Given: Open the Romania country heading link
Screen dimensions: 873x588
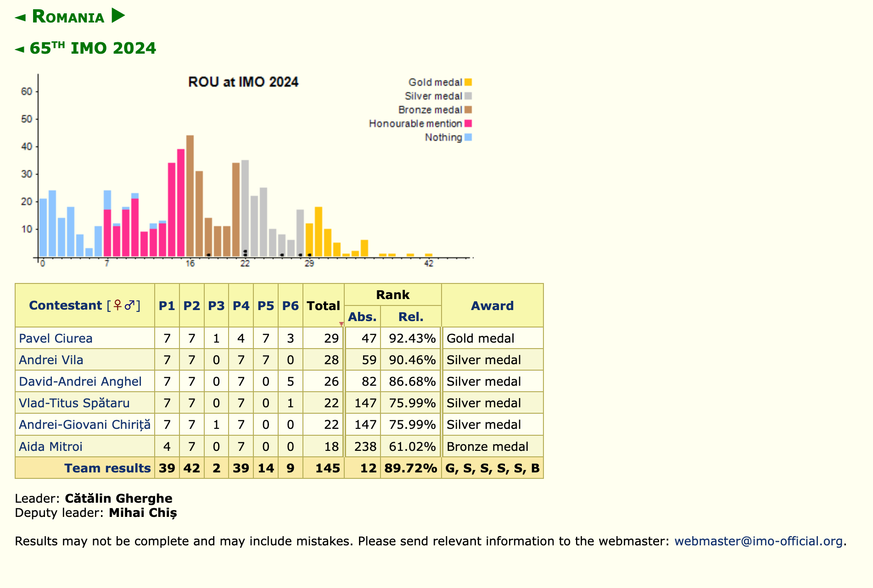Looking at the screenshot, I should [x=68, y=17].
